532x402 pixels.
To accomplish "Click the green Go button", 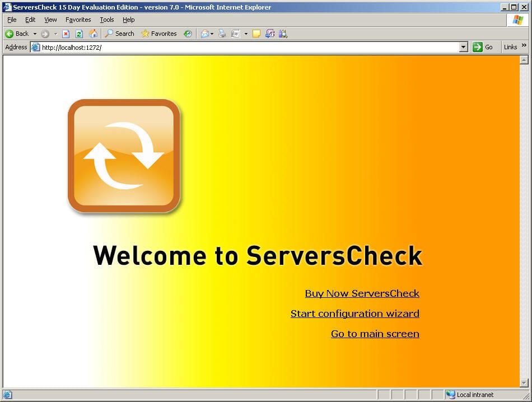I will (483, 47).
